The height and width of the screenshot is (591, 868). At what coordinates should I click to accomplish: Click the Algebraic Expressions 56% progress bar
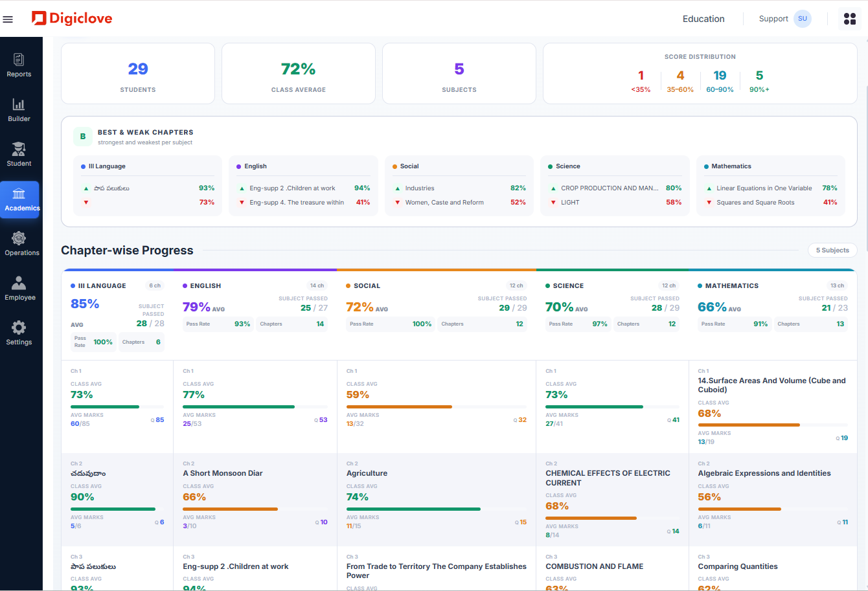773,509
